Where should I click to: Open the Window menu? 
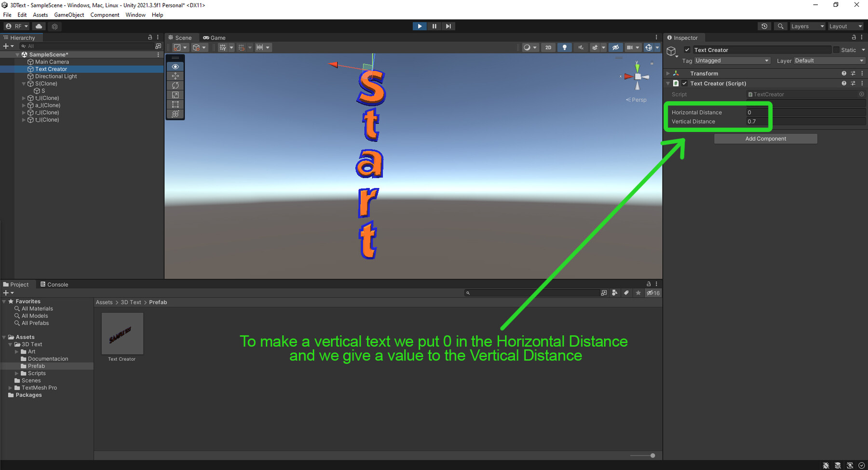click(136, 15)
